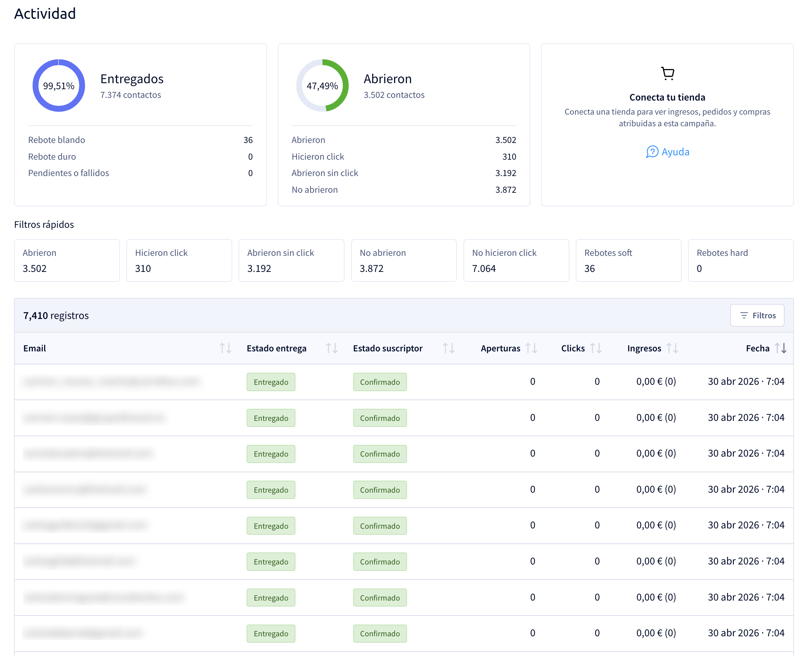Click the first row's Entregado badge
Screen dimensions: 812x656
coord(271,382)
